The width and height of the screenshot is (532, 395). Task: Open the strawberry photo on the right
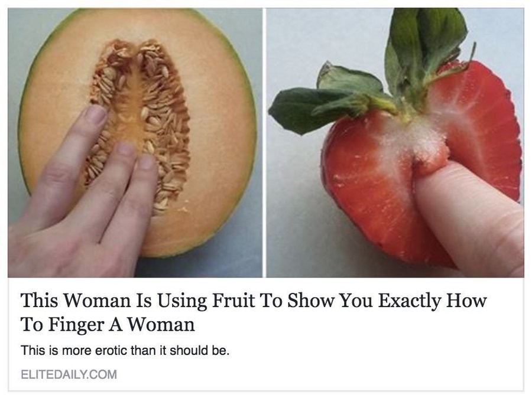point(395,143)
